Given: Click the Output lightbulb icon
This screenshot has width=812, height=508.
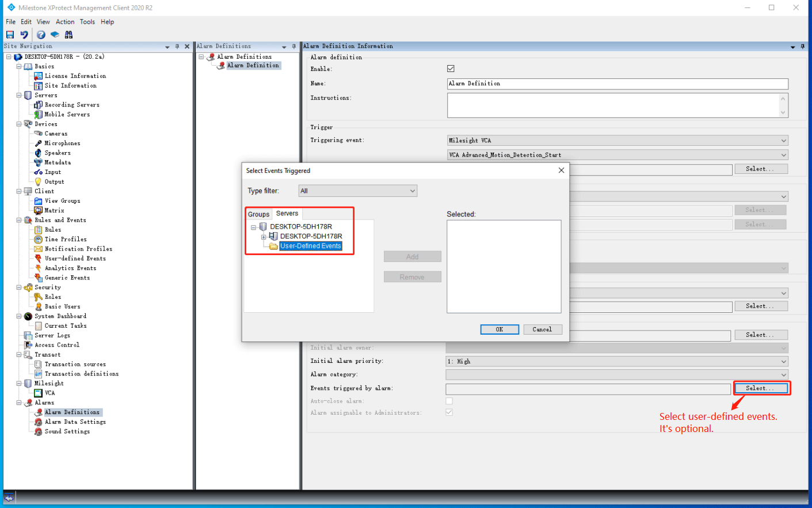Looking at the screenshot, I should point(39,182).
